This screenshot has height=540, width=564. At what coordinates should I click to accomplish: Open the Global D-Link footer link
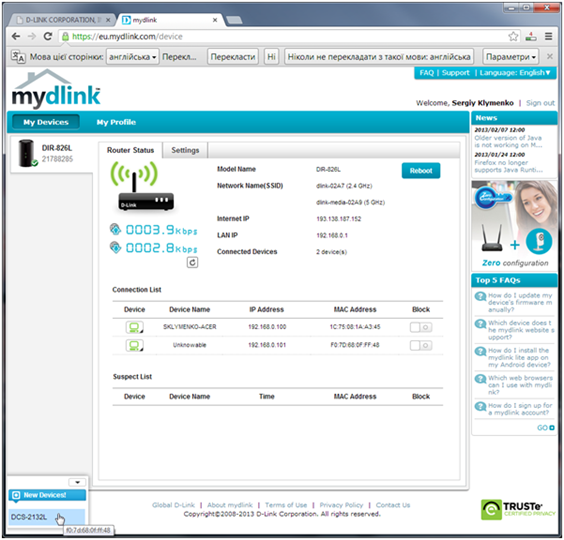click(173, 505)
